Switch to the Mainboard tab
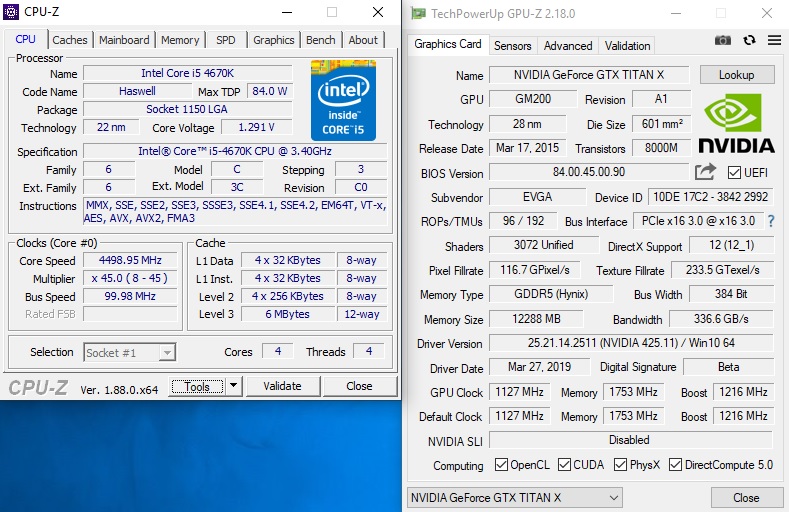Image resolution: width=789 pixels, height=512 pixels. (124, 40)
